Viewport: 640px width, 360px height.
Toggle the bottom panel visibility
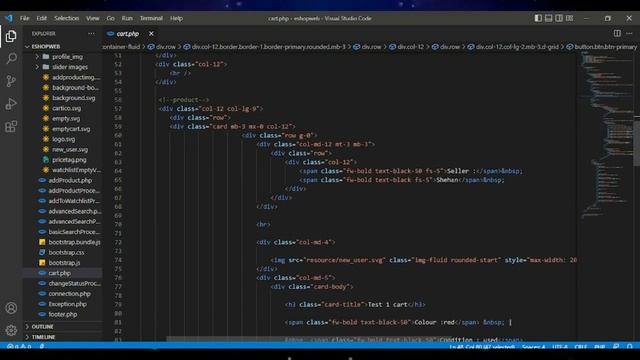549,18
